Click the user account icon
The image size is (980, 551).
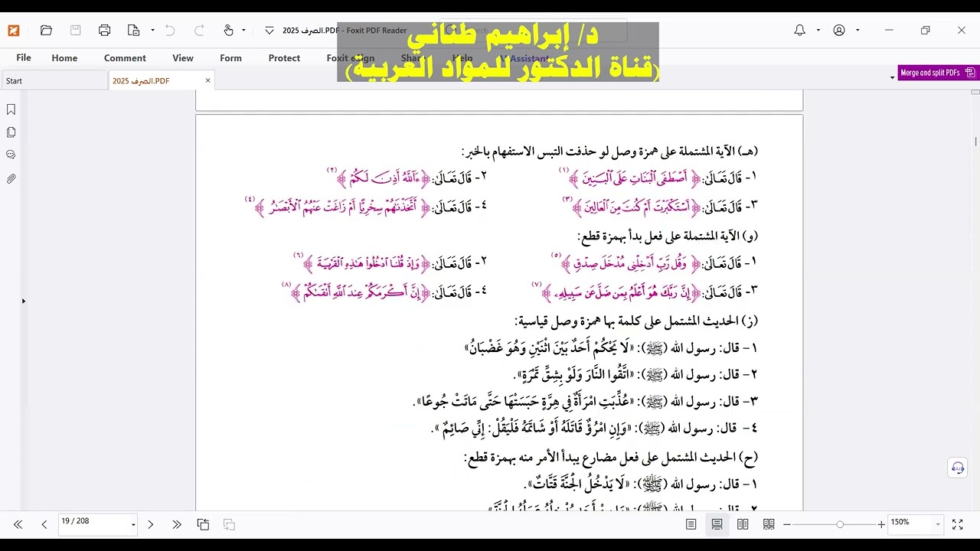pyautogui.click(x=839, y=31)
